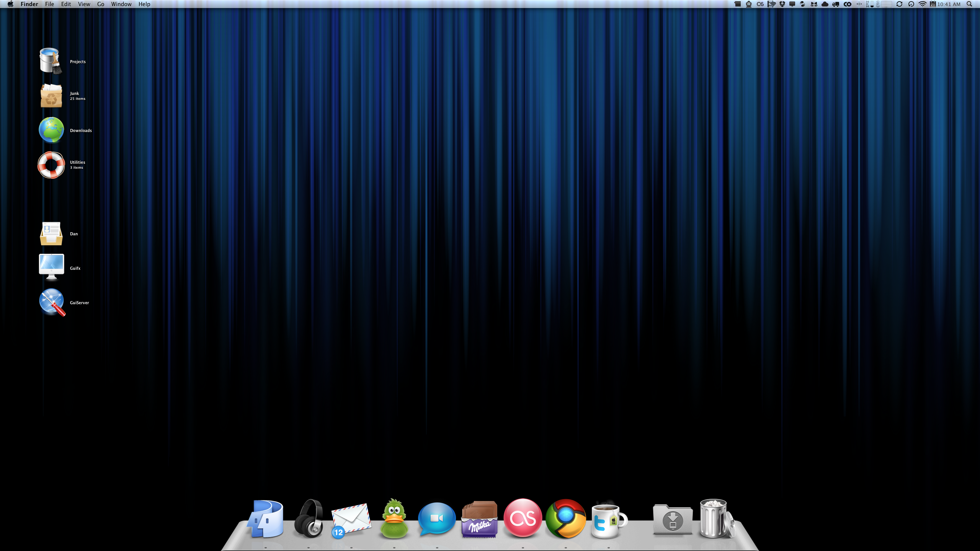Click the "Dan" desktop label
This screenshot has height=551, width=980.
tap(73, 234)
